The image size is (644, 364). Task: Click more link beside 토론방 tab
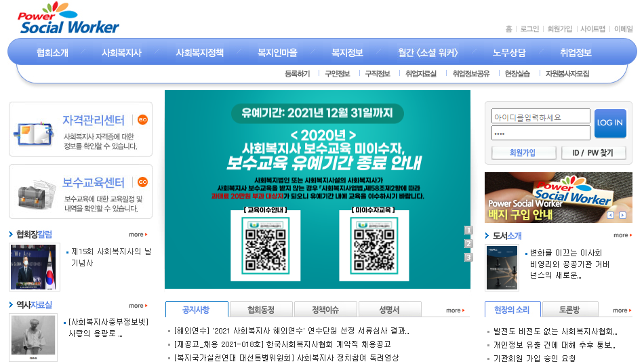coord(622,310)
